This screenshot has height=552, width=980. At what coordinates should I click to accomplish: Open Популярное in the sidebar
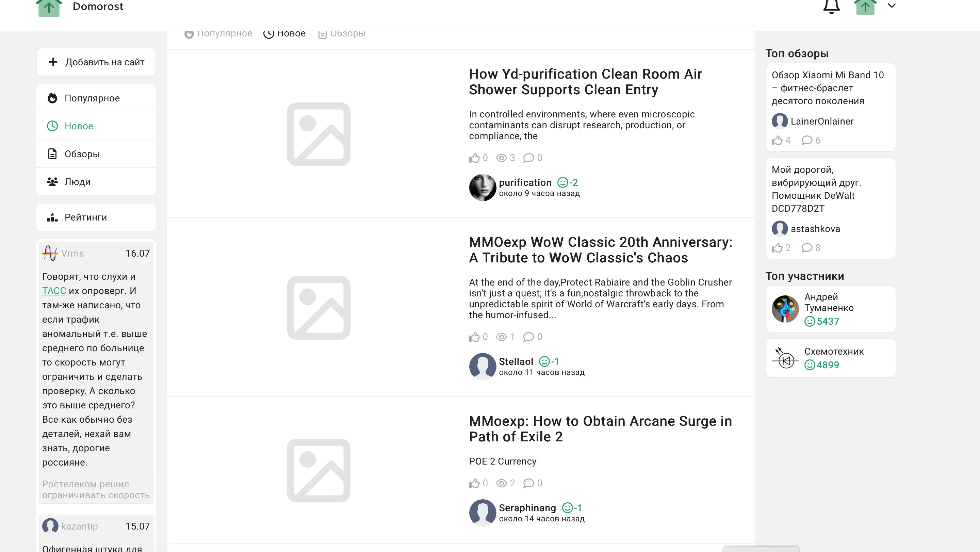92,98
